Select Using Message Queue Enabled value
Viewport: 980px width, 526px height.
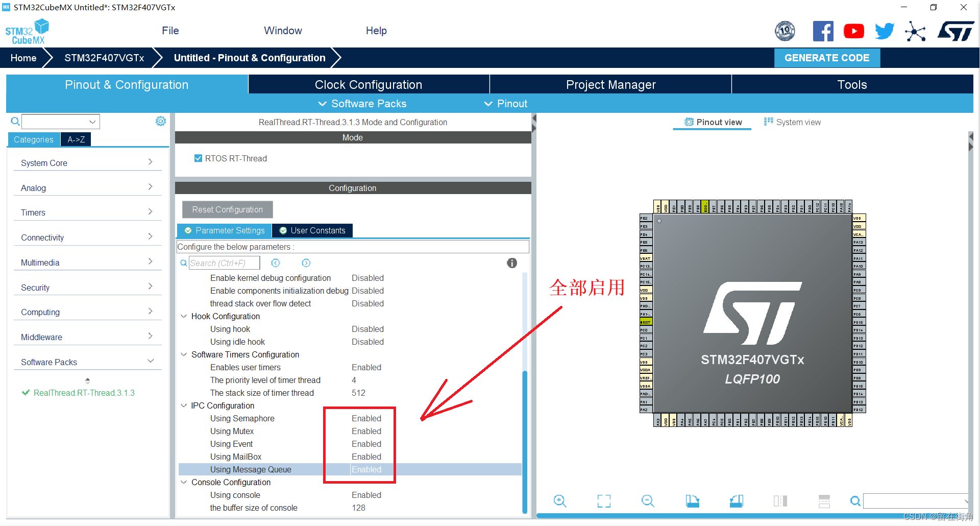(366, 469)
